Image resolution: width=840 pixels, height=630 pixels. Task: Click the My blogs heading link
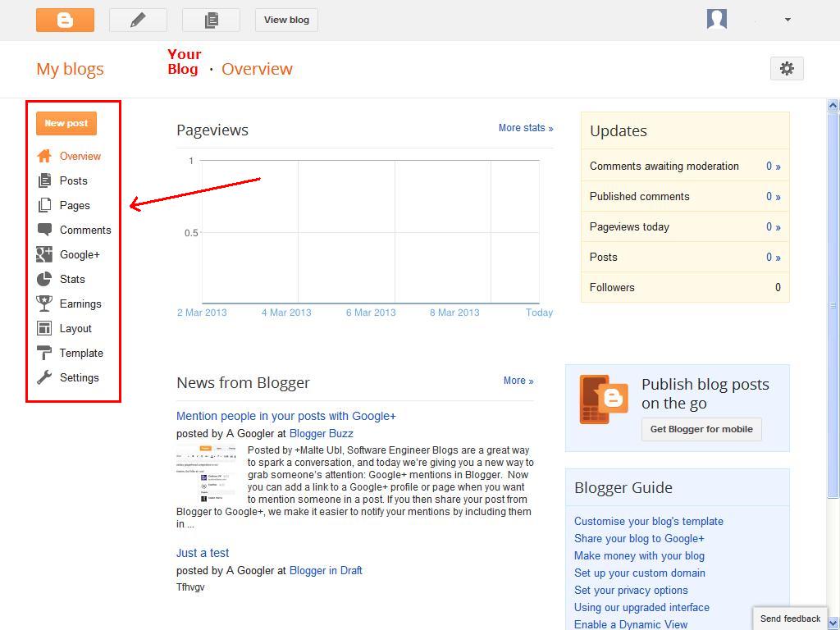[71, 69]
